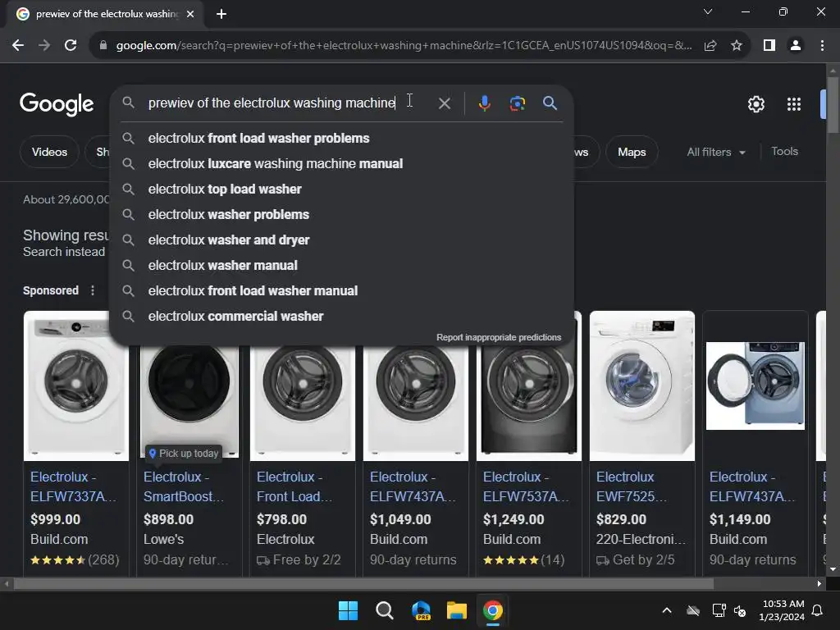Open the Chrome profile menu

point(796,46)
